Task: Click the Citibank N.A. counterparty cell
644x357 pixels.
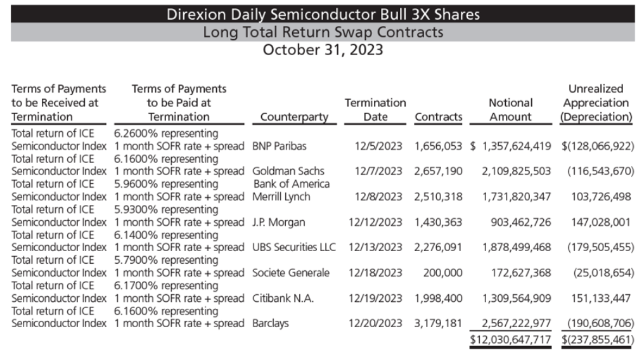Action: click(x=283, y=298)
